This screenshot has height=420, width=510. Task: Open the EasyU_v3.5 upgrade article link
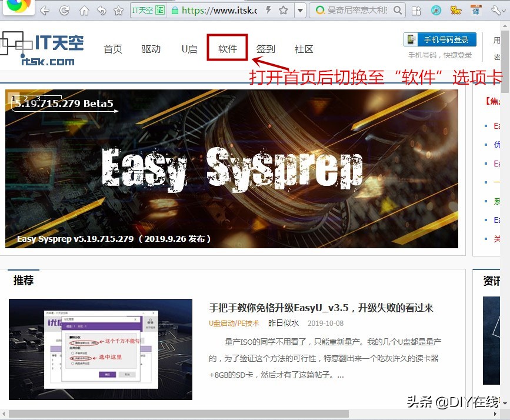coord(321,308)
